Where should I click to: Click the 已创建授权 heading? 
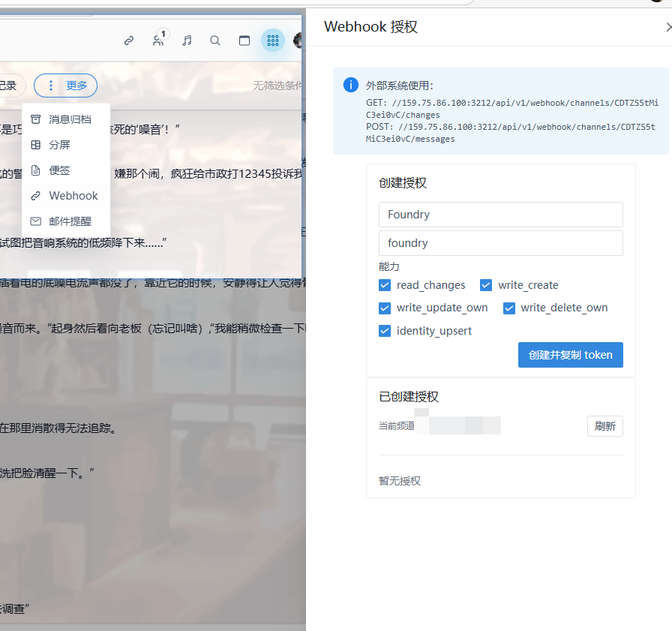tap(409, 396)
